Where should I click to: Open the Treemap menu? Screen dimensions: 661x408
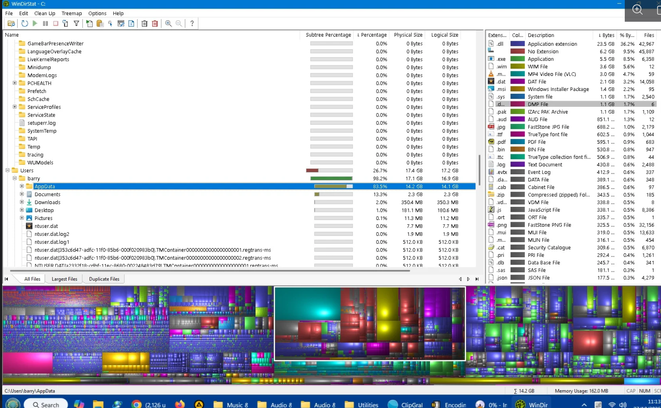click(72, 13)
